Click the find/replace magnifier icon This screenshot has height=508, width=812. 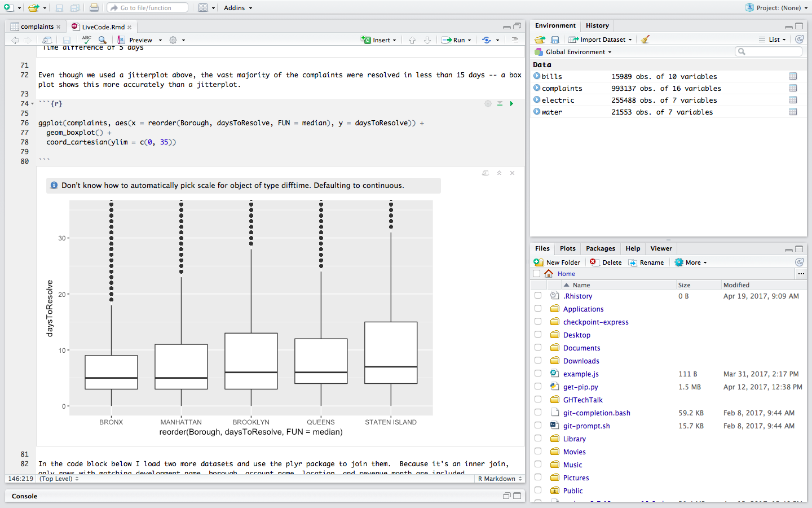coord(102,40)
